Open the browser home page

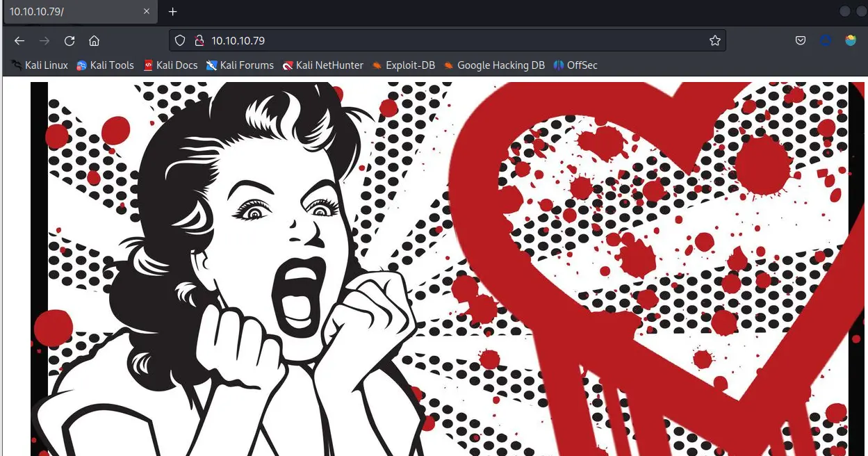[x=95, y=41]
